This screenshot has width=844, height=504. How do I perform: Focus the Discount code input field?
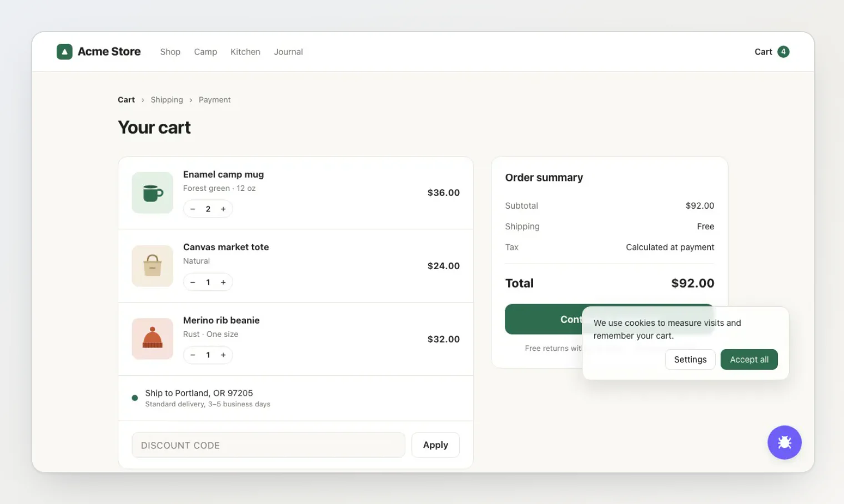(268, 445)
